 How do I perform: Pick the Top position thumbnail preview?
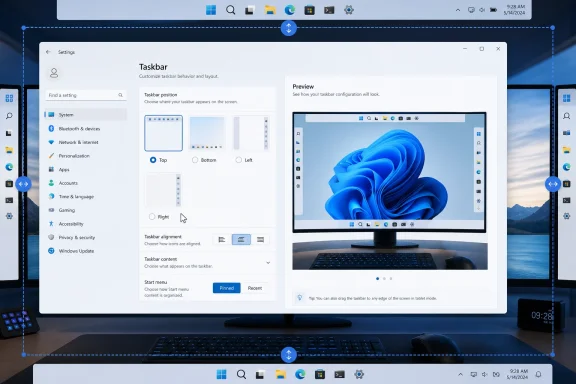pyautogui.click(x=163, y=133)
